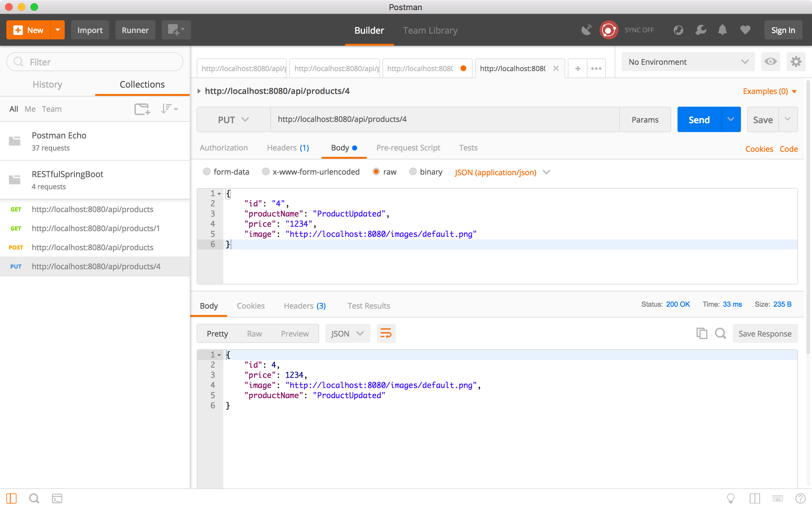Open the Cookies link
812x508 pixels.
(759, 149)
